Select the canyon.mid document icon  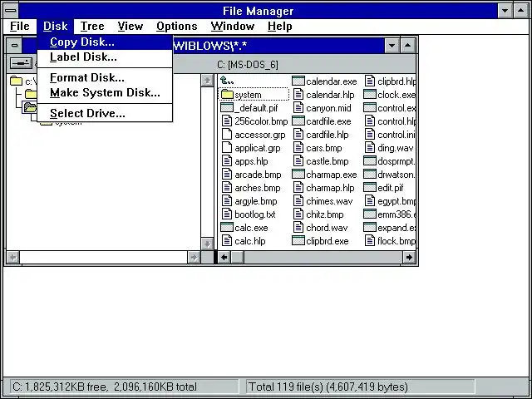click(x=298, y=108)
